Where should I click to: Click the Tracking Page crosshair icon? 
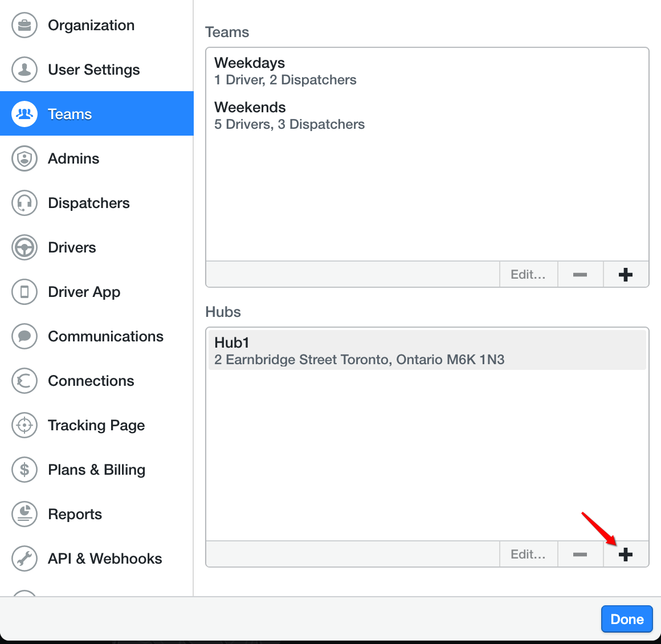tap(25, 425)
